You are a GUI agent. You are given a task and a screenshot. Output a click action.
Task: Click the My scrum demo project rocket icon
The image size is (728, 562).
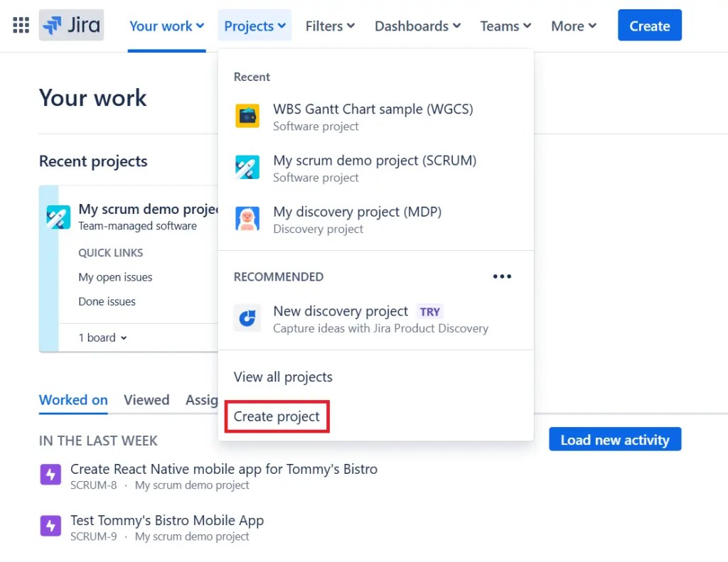point(247,168)
